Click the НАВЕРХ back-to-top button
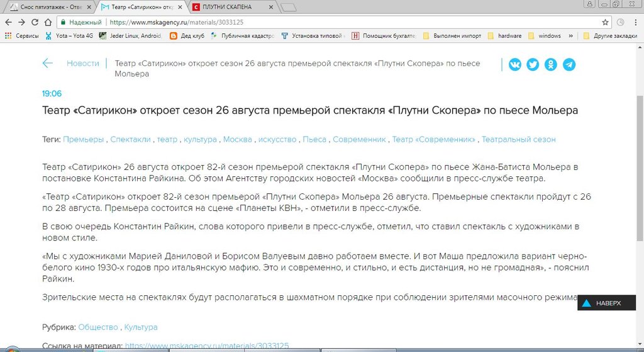 tap(607, 303)
